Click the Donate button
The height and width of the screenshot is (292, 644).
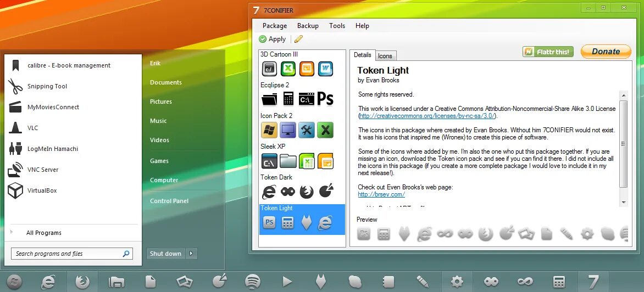pos(606,52)
